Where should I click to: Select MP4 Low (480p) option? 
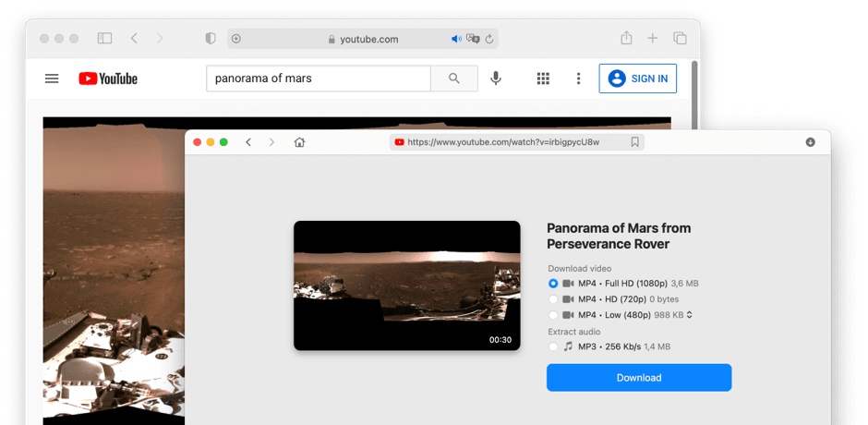[x=553, y=315]
